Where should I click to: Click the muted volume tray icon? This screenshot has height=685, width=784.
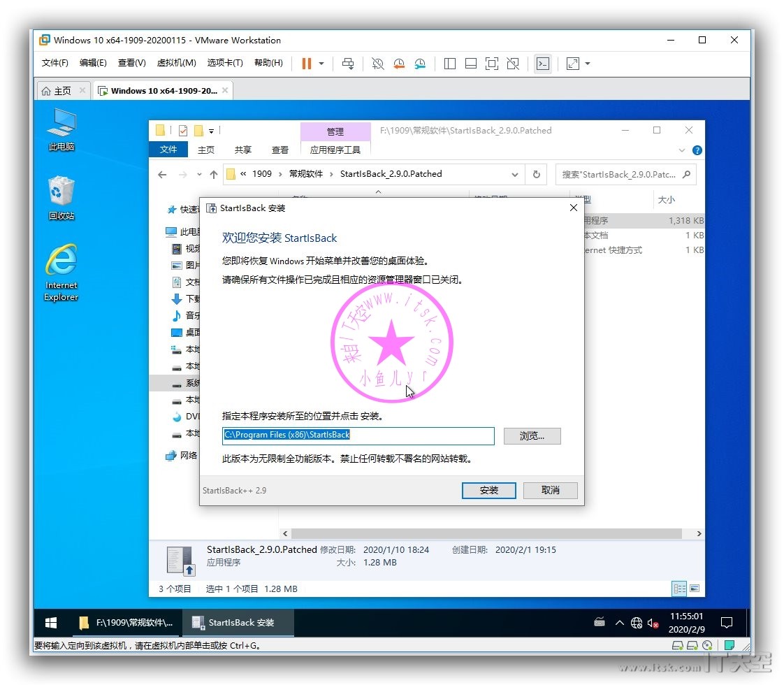(653, 623)
